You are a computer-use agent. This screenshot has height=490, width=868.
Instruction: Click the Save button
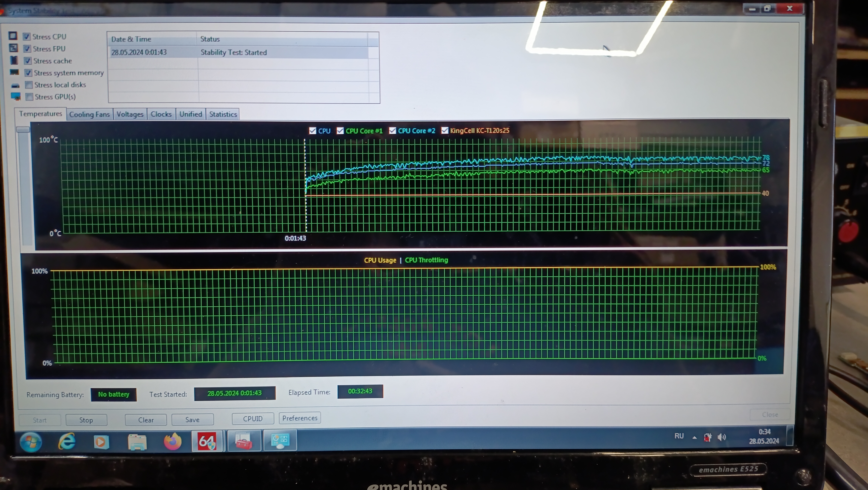[x=192, y=420]
